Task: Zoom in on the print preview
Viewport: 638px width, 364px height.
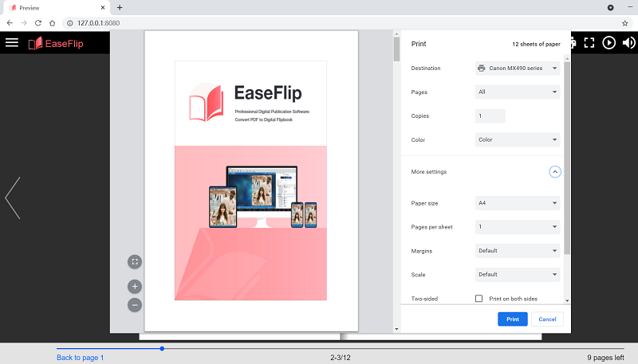Action: point(135,286)
